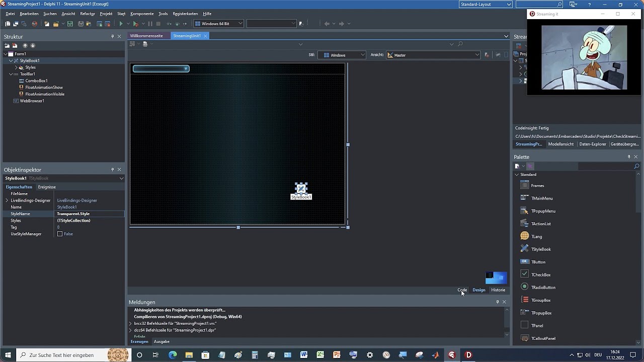
Task: Switch to the Willkommensseite tab
Action: (x=146, y=36)
